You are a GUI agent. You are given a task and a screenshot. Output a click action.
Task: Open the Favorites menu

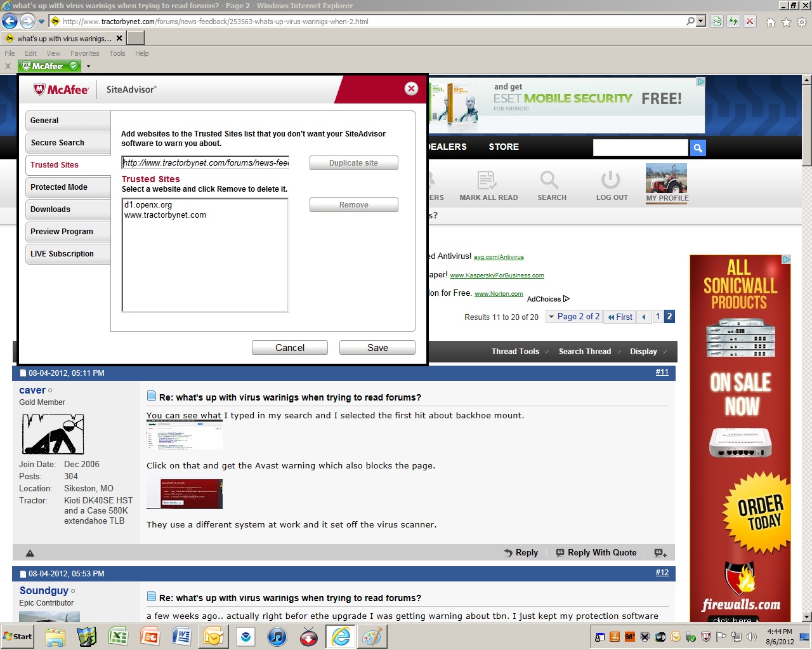[x=84, y=53]
